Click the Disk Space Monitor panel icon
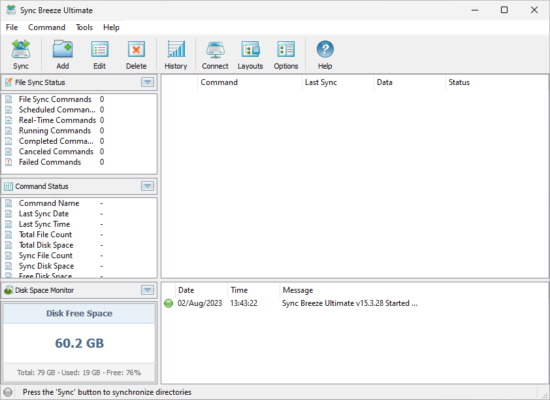Viewport: 550px width, 400px height. pos(8,290)
